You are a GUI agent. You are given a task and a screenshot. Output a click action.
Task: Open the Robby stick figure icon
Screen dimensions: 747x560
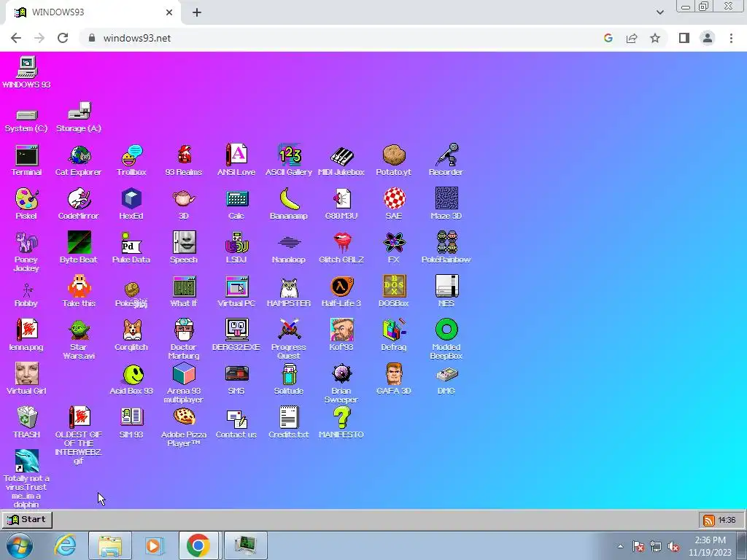[27, 289]
